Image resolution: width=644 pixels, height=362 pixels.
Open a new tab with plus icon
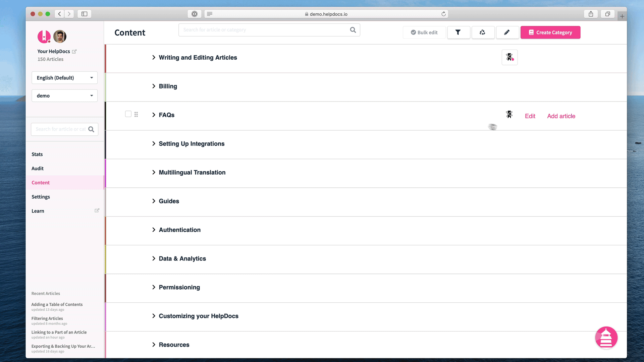click(622, 16)
